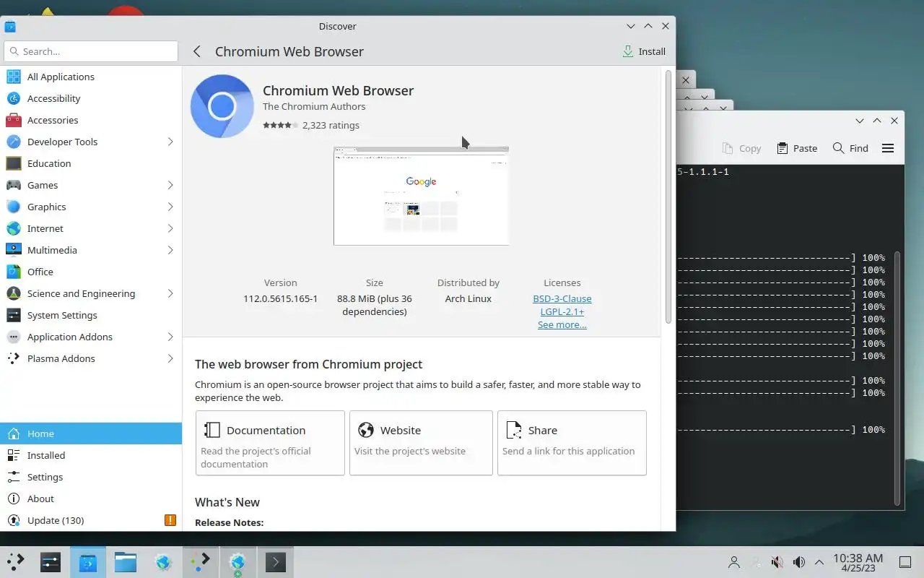The image size is (924, 578).
Task: Click the Install button for Chromium
Action: click(644, 51)
